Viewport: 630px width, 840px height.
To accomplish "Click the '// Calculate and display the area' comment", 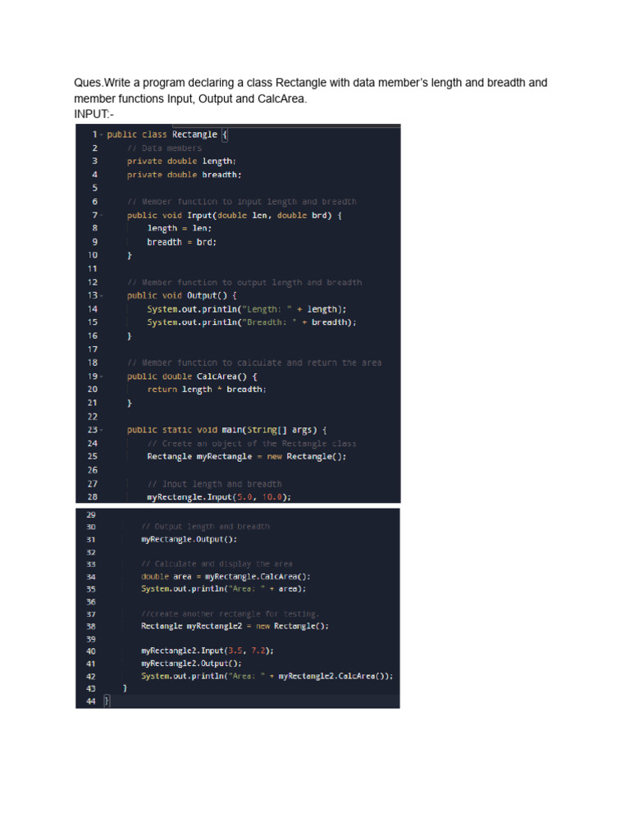I will click(217, 564).
